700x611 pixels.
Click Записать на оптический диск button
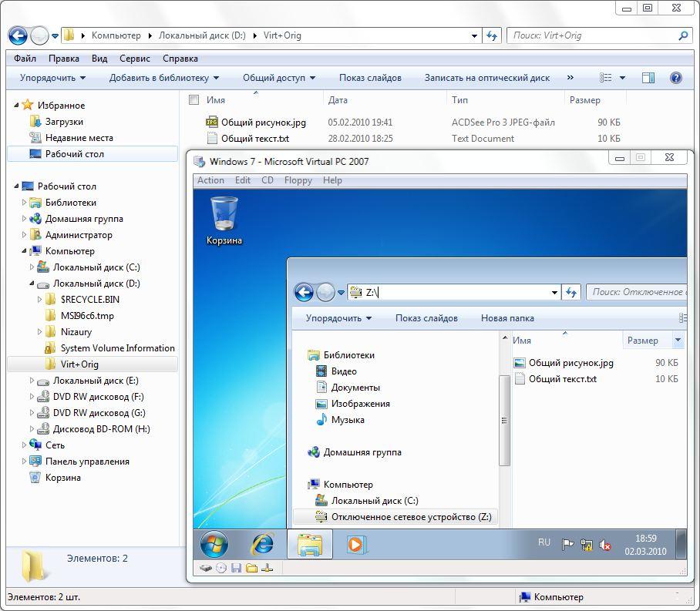[x=486, y=78]
